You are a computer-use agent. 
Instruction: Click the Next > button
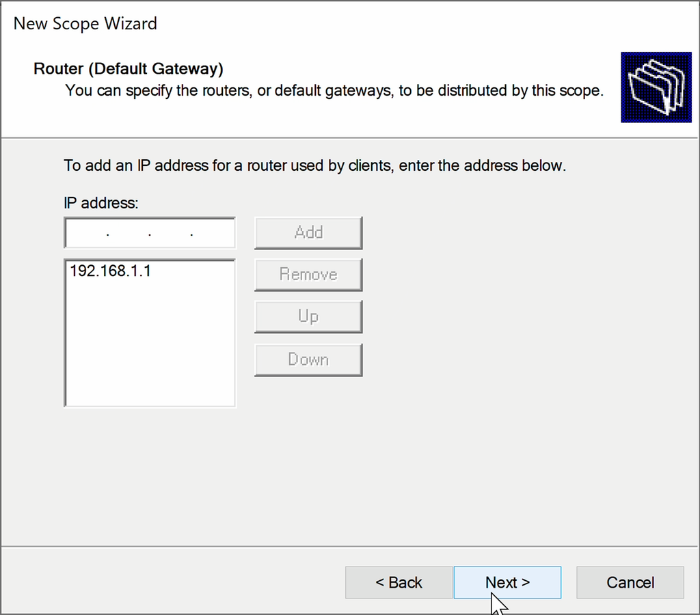507,582
